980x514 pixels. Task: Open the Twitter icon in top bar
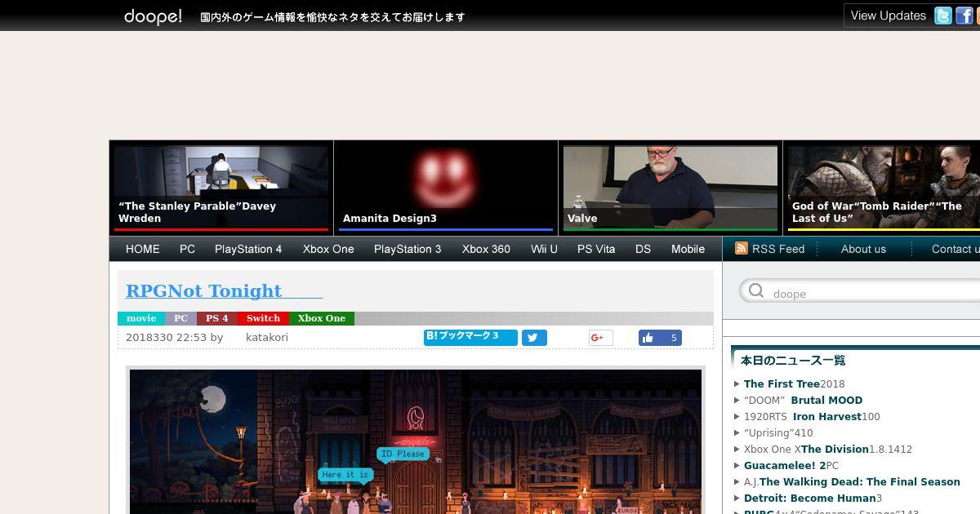pos(943,16)
